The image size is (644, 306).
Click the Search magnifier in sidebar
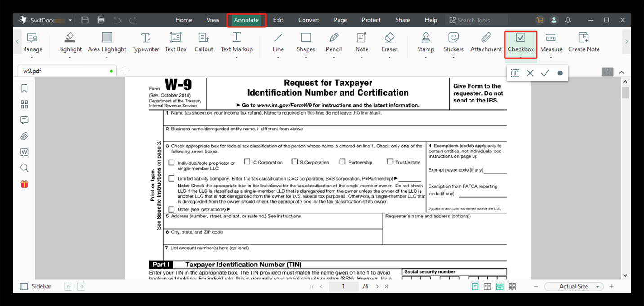coord(24,168)
